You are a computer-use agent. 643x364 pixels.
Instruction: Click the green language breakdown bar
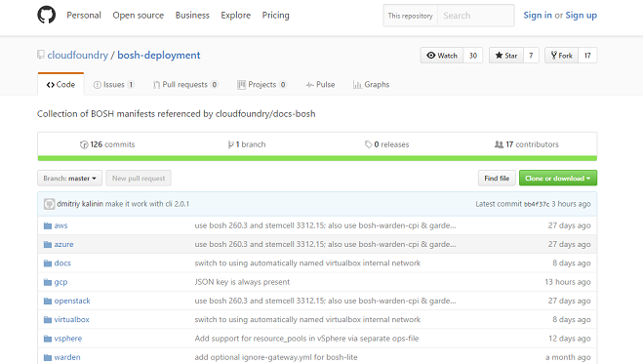click(x=317, y=158)
